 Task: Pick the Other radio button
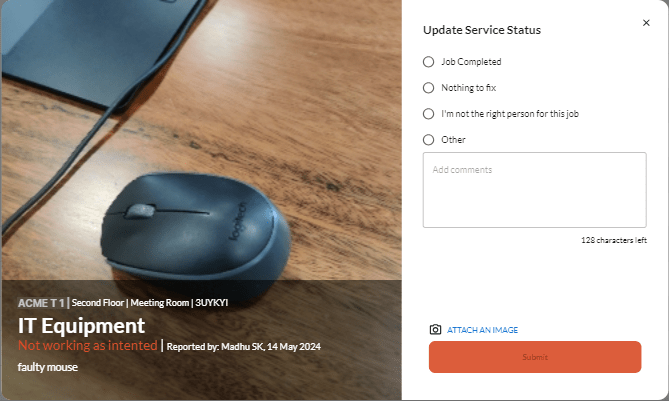tap(428, 140)
